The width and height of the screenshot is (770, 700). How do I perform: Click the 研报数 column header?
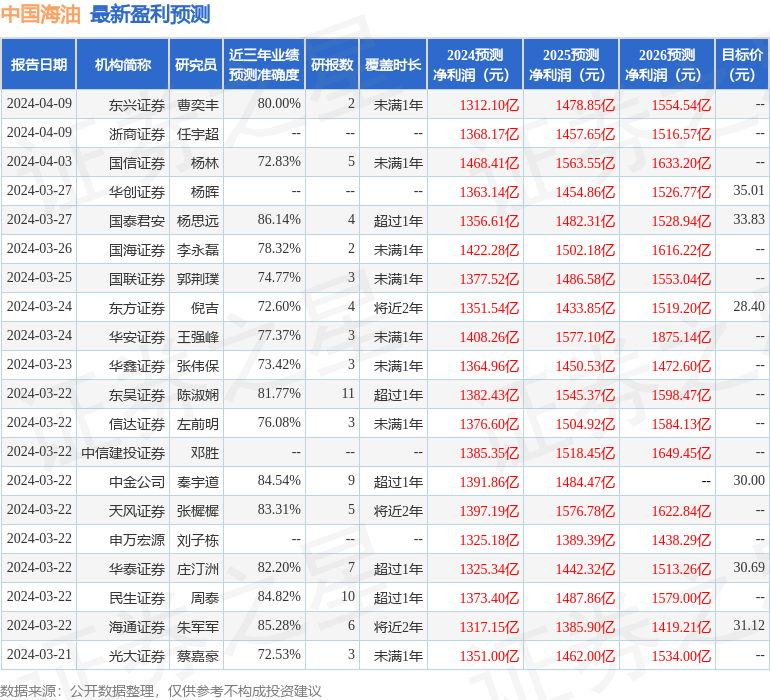click(x=332, y=64)
